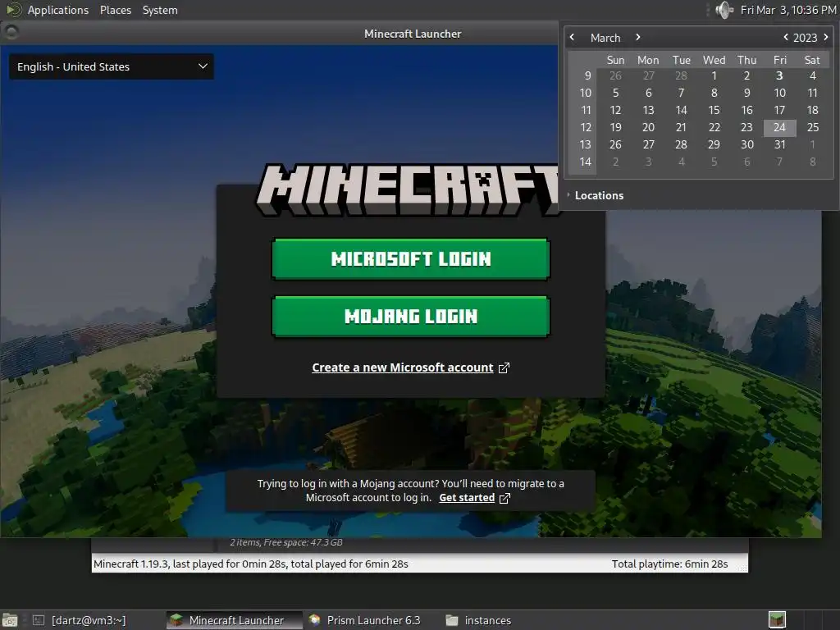Click the Get started migration link
This screenshot has width=840, height=630.
point(467,498)
